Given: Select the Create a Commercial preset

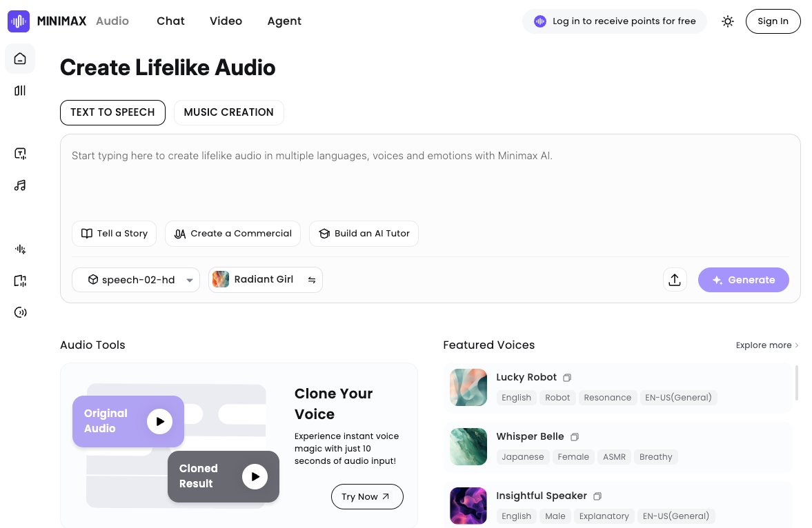Looking at the screenshot, I should pos(232,234).
